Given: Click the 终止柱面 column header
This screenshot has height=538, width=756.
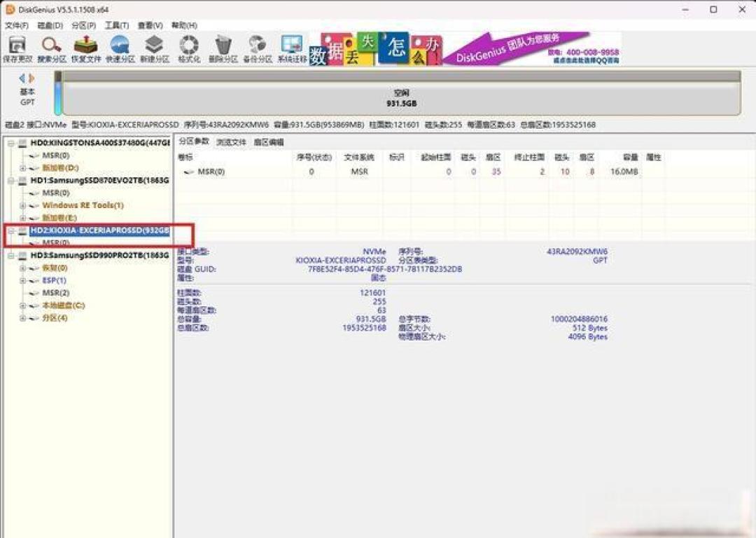Looking at the screenshot, I should [x=529, y=158].
